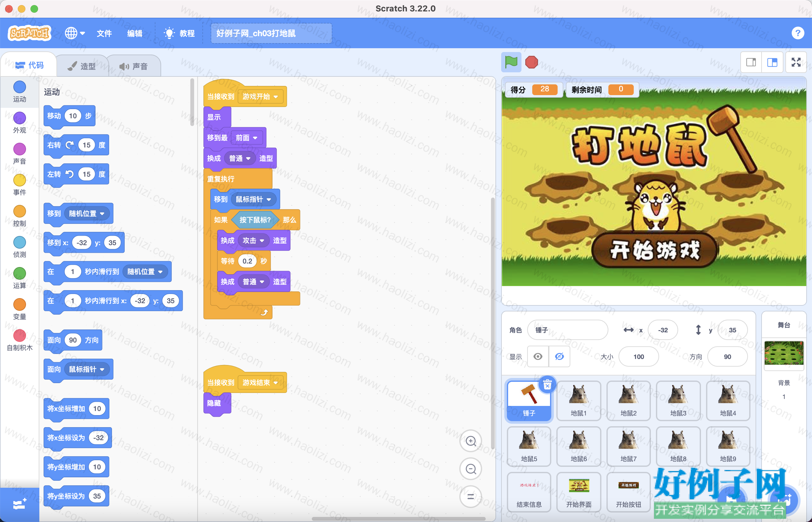
Task: Open the language globe dropdown
Action: tap(75, 33)
